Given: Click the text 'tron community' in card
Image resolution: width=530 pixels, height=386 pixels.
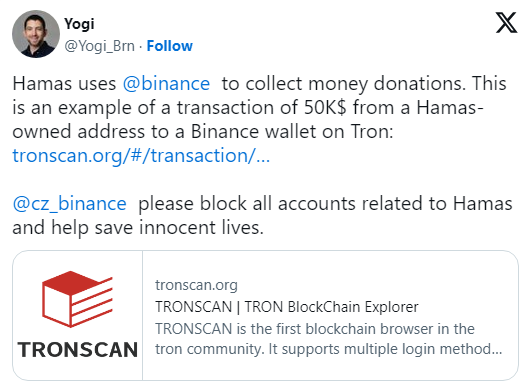Looking at the screenshot, I should [210, 349].
